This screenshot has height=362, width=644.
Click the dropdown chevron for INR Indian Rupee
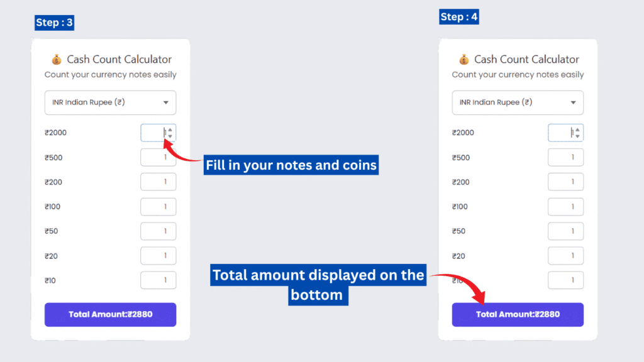coord(167,102)
